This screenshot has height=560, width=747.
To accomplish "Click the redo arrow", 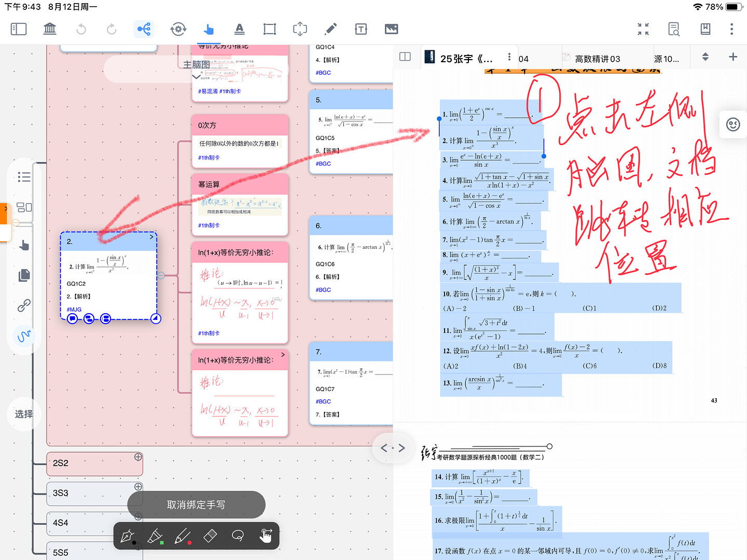I will click(x=112, y=29).
